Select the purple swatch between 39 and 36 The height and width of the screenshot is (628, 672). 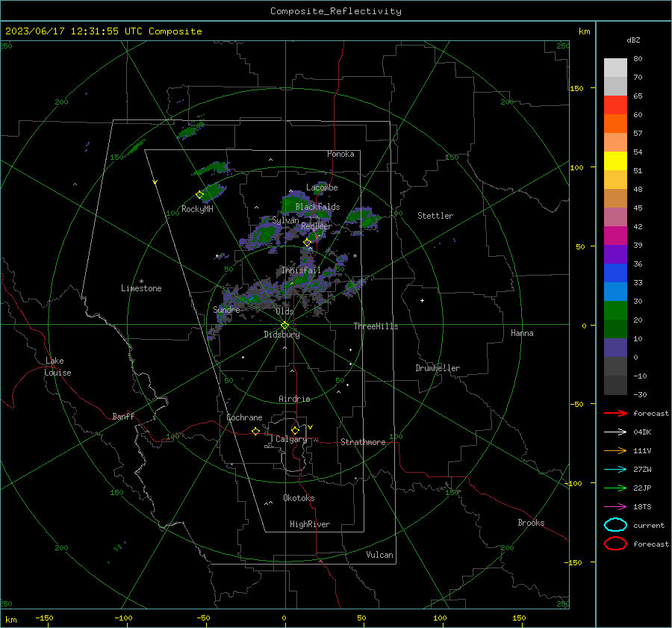point(615,255)
